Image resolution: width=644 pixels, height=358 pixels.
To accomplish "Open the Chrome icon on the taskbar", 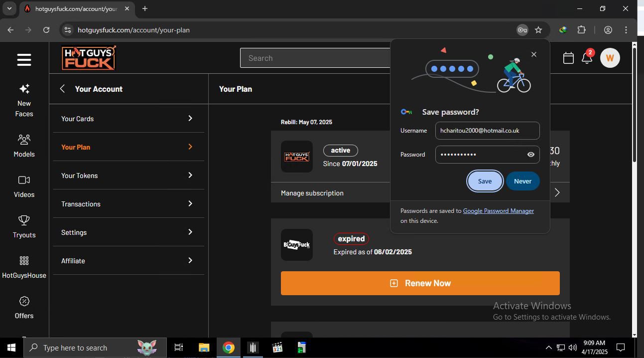I will [x=229, y=348].
